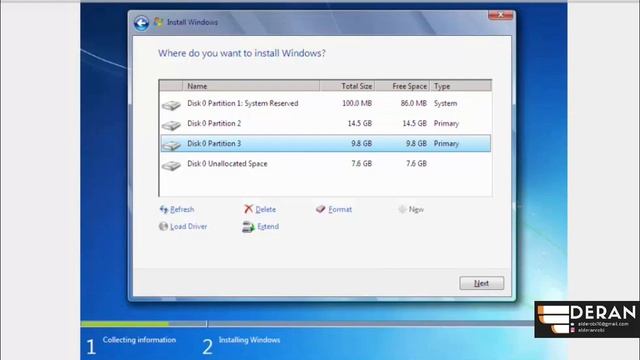Click the Windows flag icon in title bar
The height and width of the screenshot is (360, 640).
pyautogui.click(x=158, y=22)
